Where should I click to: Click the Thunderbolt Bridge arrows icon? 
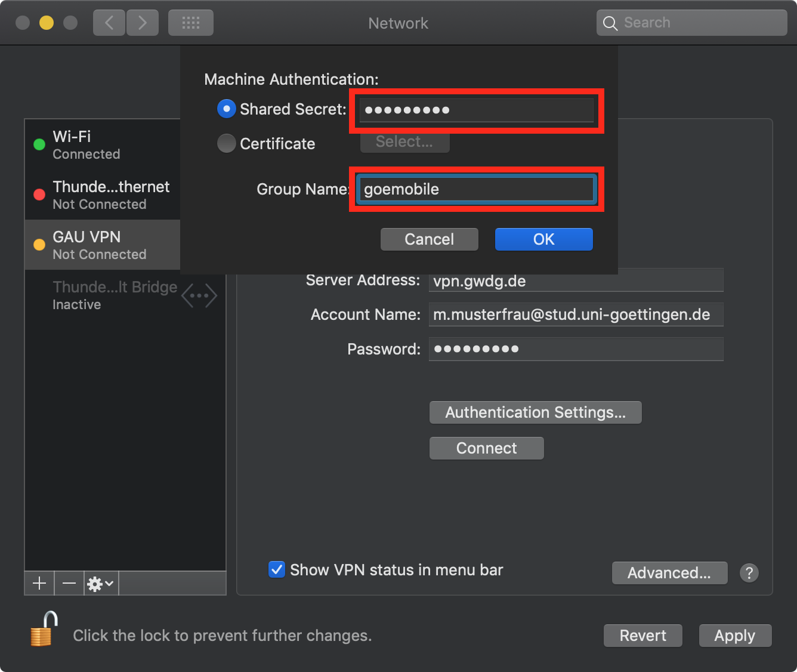(x=199, y=295)
